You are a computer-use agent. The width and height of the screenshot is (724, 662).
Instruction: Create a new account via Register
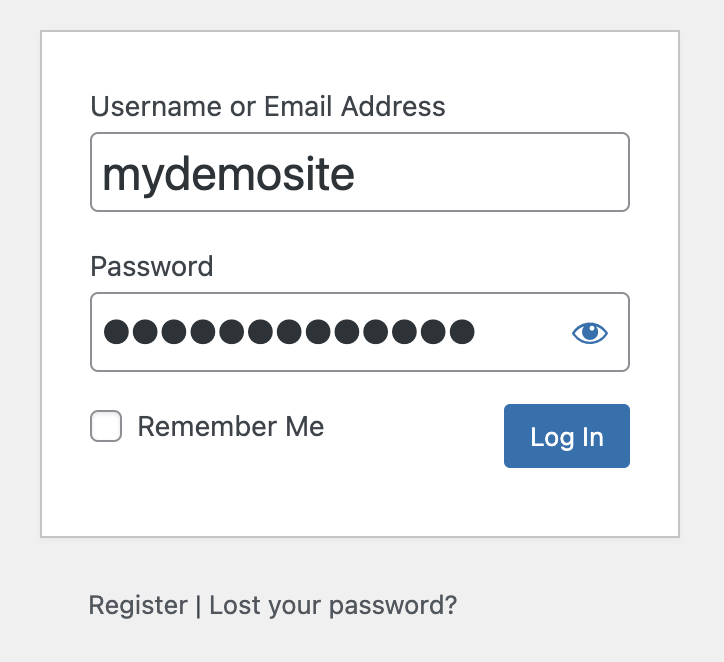click(138, 605)
